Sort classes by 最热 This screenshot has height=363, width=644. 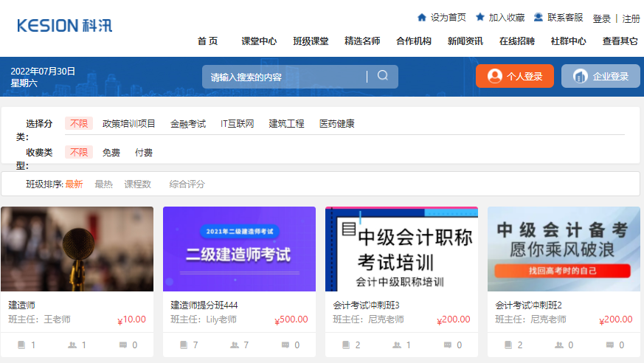pos(103,184)
